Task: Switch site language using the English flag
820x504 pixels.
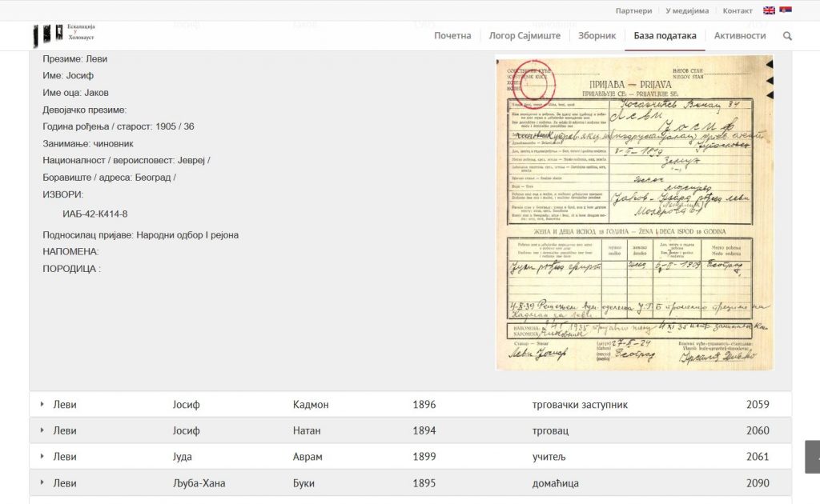Action: click(769, 10)
